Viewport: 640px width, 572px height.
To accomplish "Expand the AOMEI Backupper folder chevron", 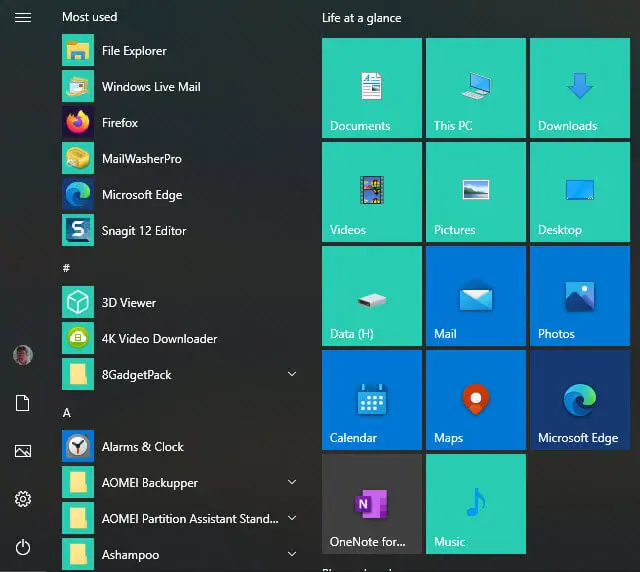I will (x=292, y=482).
